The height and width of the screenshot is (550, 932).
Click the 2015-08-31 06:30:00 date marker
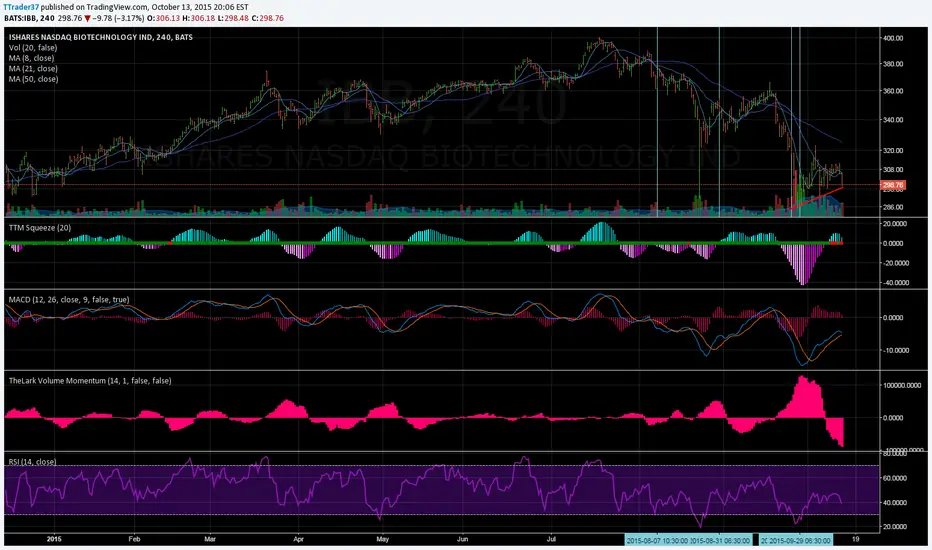pos(720,540)
